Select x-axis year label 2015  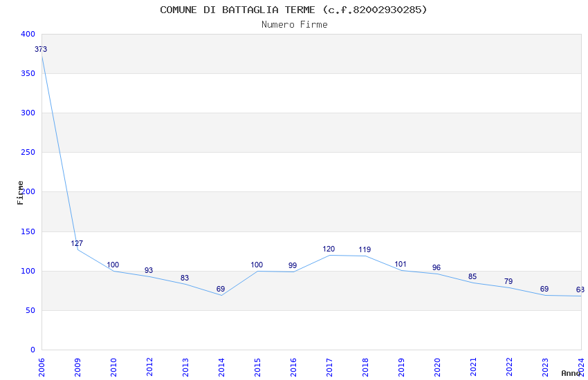pyautogui.click(x=257, y=367)
